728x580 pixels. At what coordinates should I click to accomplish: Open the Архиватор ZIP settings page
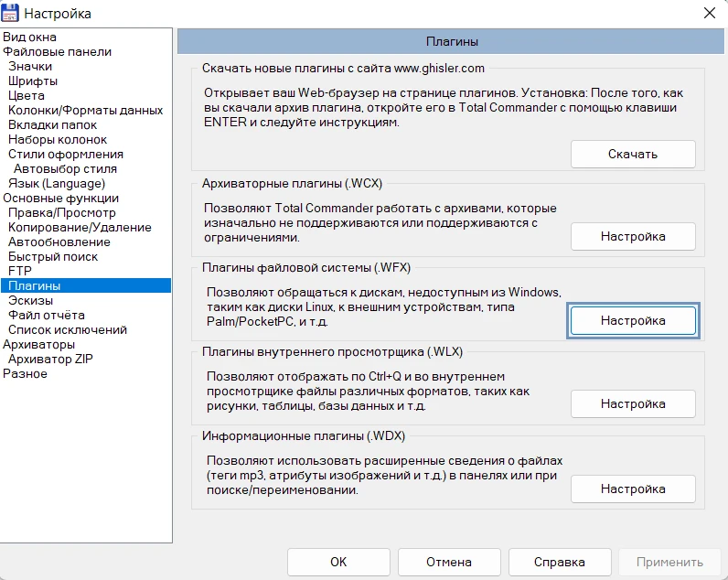(50, 360)
